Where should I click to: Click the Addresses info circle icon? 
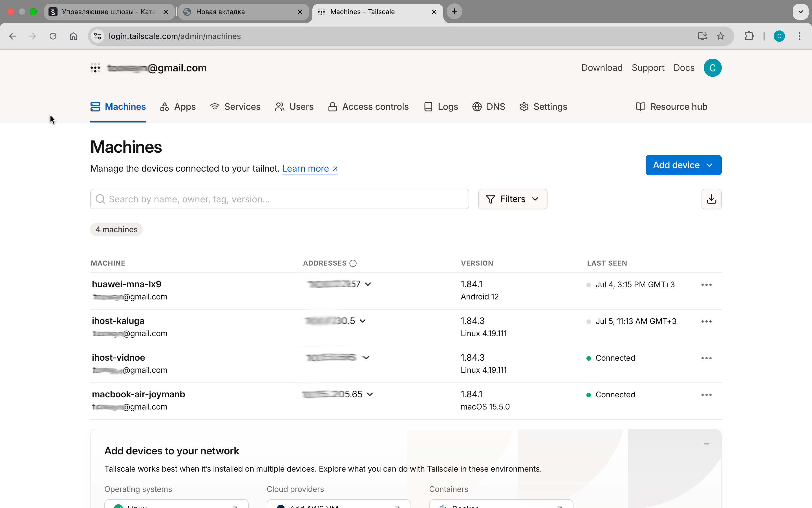pos(353,263)
